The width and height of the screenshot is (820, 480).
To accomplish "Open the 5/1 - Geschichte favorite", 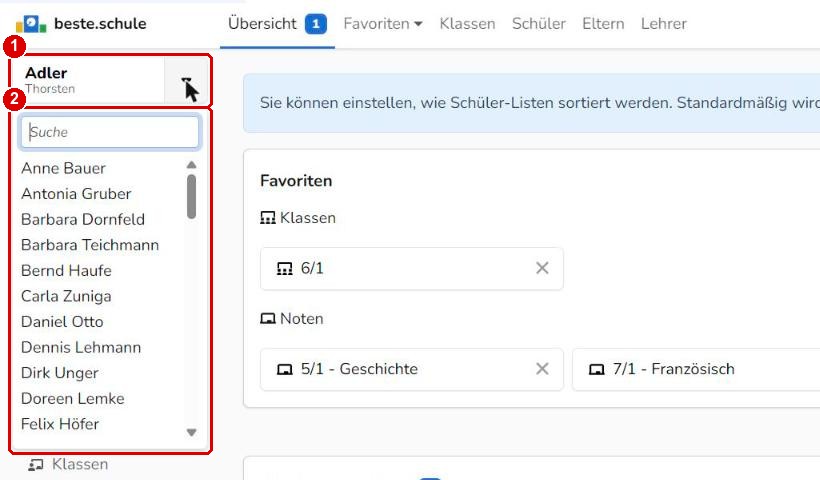I will [412, 370].
